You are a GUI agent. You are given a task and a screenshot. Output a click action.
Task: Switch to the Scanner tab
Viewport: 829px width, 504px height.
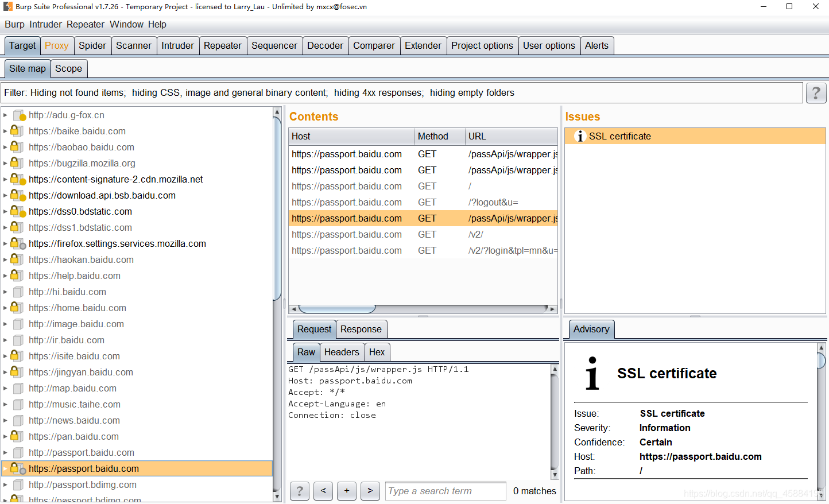click(134, 45)
